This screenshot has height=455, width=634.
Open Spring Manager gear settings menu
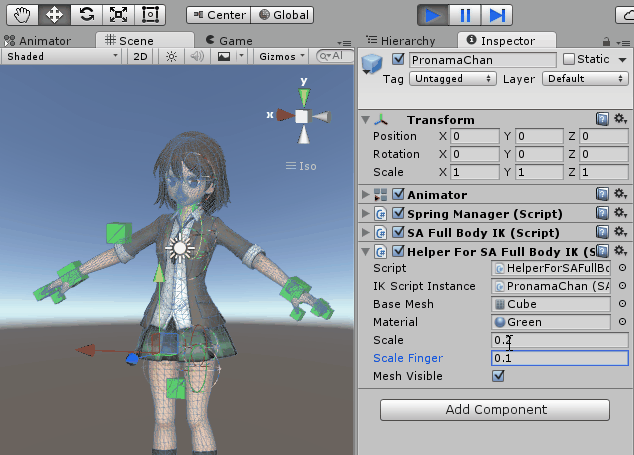620,213
